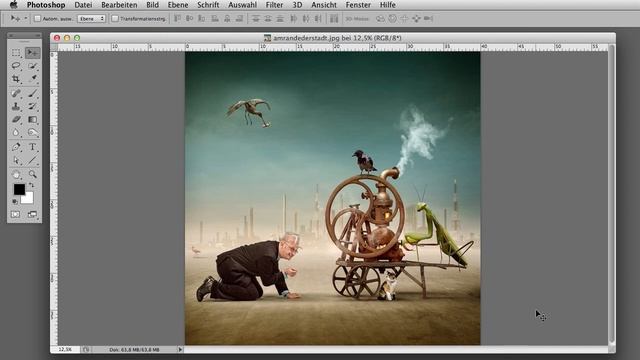Click the black foreground color swatch
Image resolution: width=640 pixels, height=360 pixels.
point(19,189)
